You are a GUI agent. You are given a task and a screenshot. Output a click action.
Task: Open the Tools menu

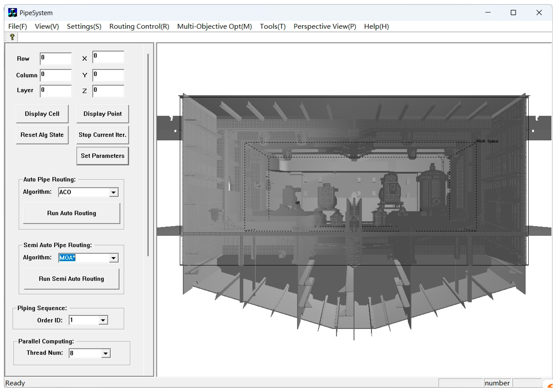pyautogui.click(x=272, y=26)
